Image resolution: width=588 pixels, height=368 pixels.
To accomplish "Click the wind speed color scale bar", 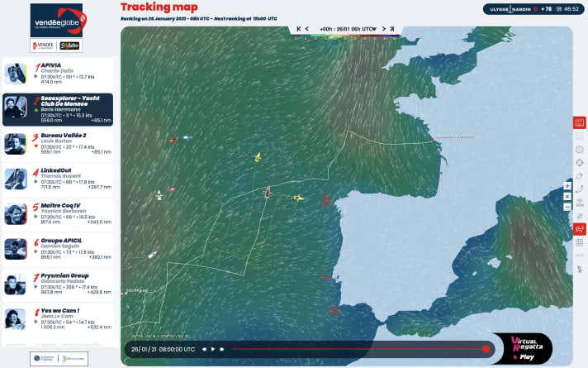I will pos(345,37).
